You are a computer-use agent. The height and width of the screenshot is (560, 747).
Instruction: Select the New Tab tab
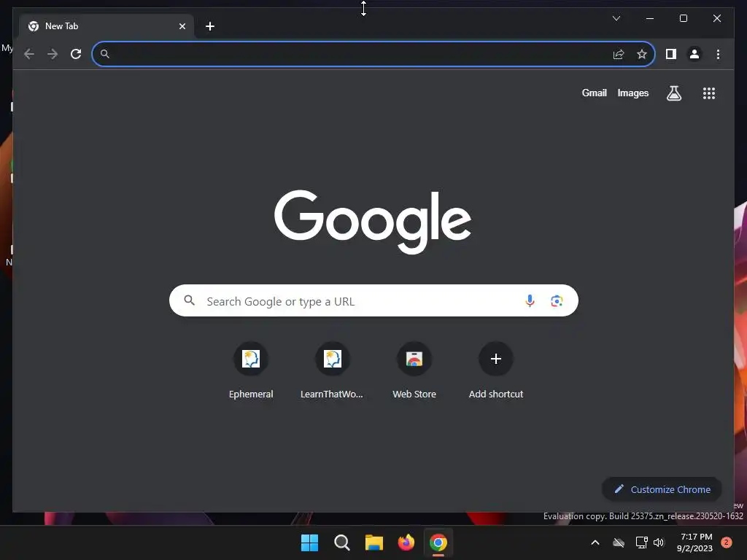107,26
